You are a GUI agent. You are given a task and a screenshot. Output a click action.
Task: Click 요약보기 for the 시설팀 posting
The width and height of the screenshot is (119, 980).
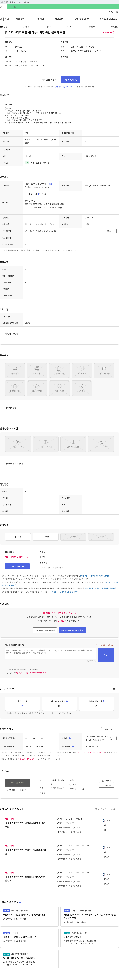[106, 825]
